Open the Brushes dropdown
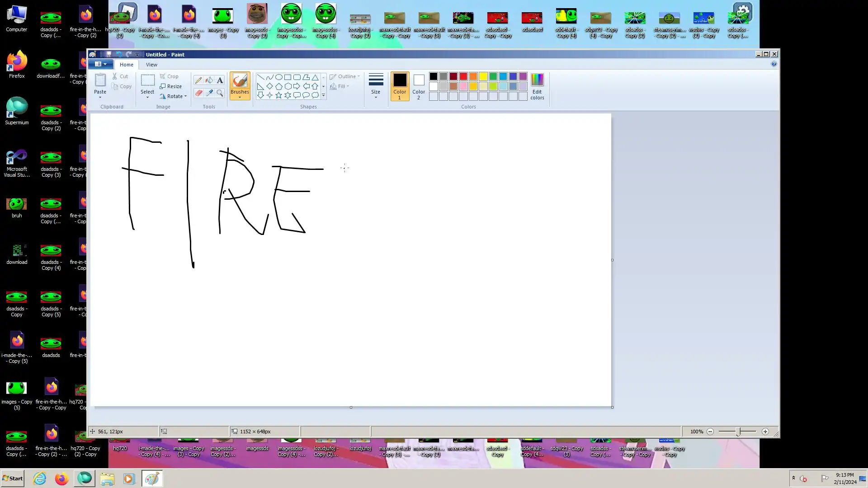Viewport: 868px width, 488px height. pos(240,97)
